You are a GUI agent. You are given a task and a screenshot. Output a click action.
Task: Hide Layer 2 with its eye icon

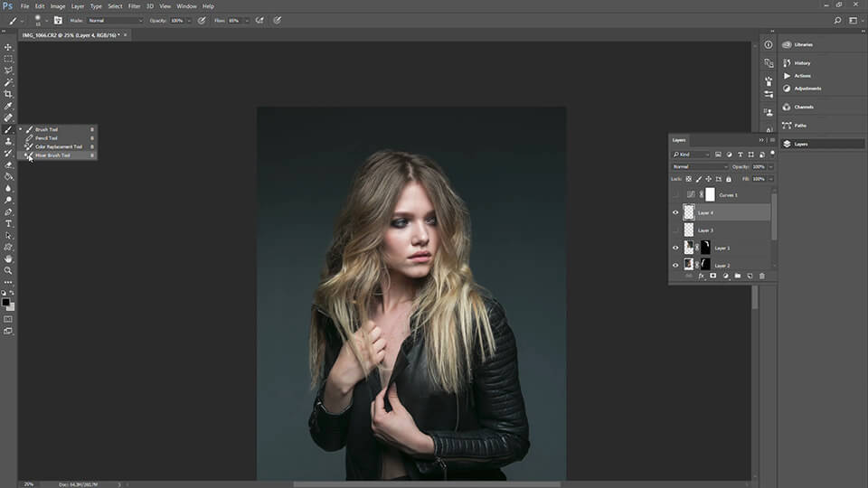pos(675,265)
